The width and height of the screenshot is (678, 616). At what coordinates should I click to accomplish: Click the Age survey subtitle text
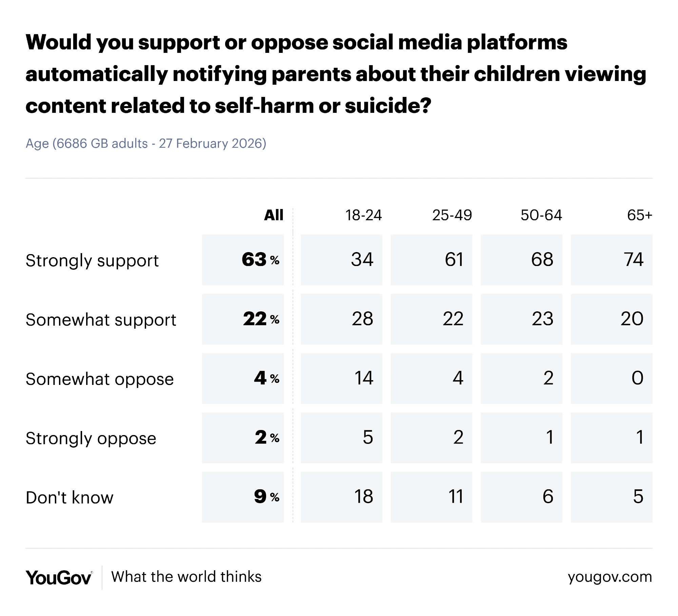click(146, 143)
